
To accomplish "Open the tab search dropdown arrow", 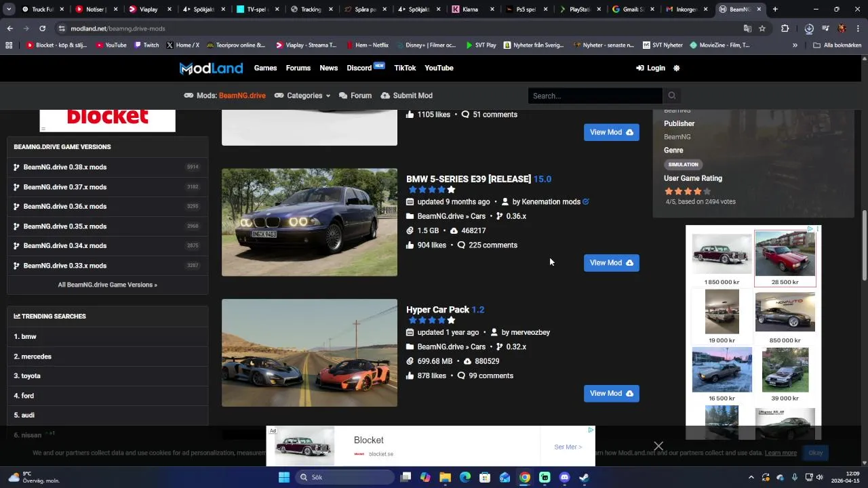I will point(9,9).
